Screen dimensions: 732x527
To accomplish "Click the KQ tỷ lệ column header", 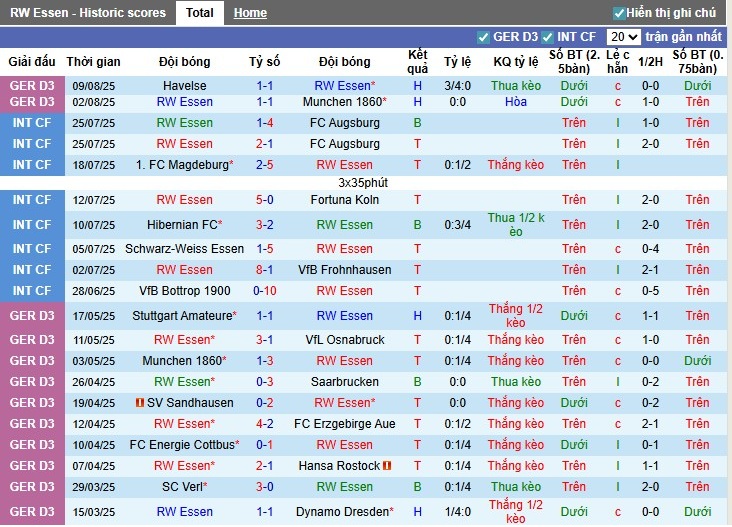I will (516, 62).
